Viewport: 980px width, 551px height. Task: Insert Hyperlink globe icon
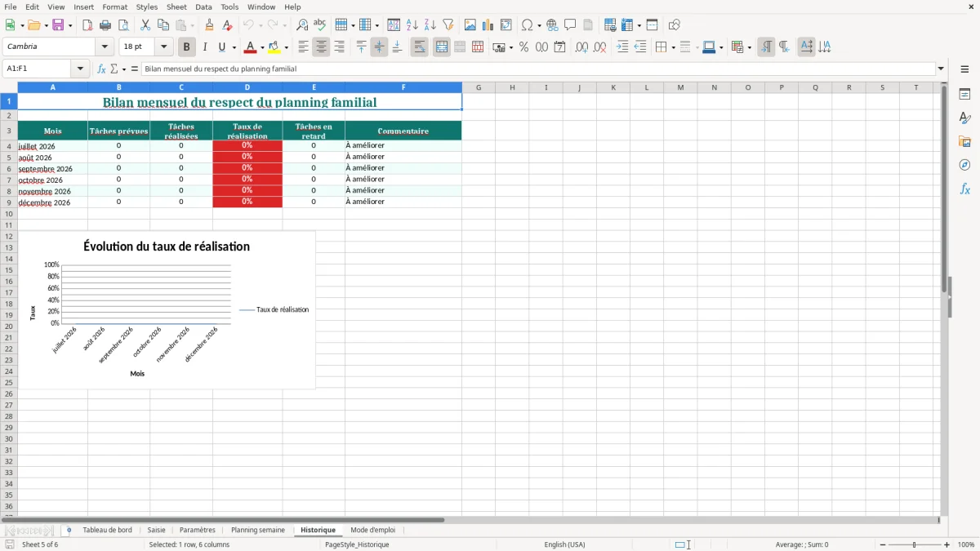click(x=552, y=25)
